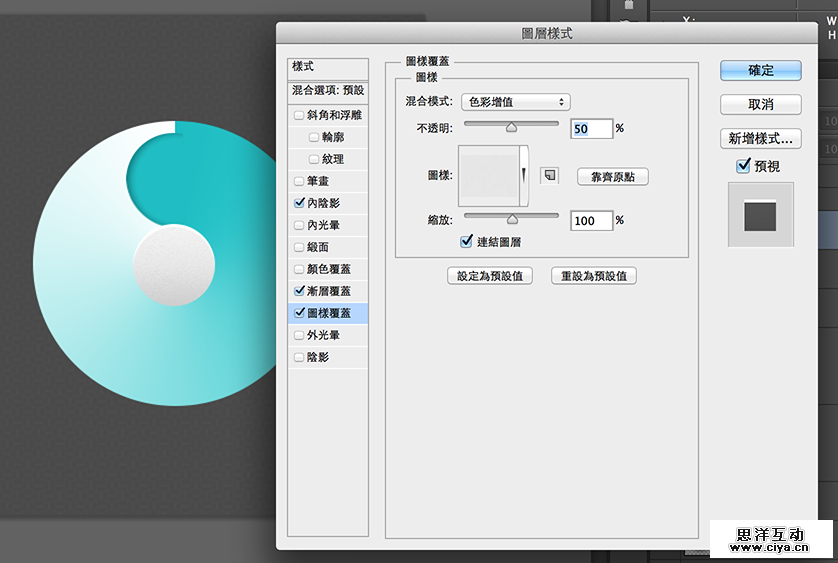Enable the 陰影 checkbox
Screen dimensions: 838x563
click(299, 357)
